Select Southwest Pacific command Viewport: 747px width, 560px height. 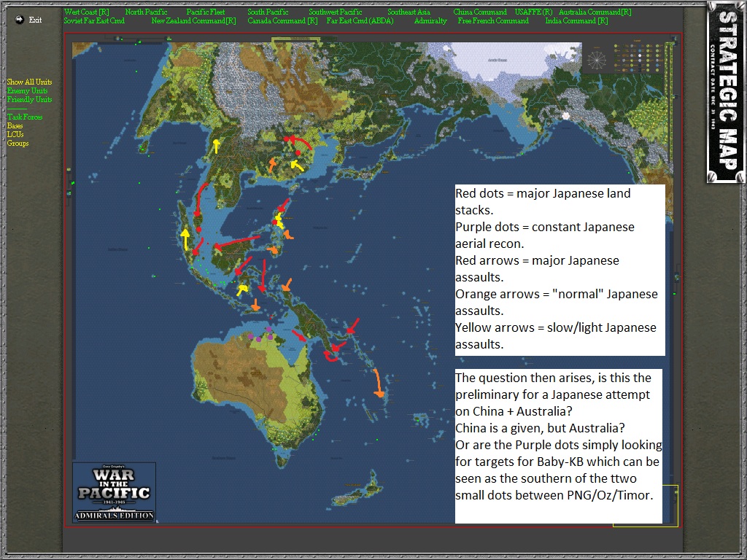pyautogui.click(x=336, y=12)
